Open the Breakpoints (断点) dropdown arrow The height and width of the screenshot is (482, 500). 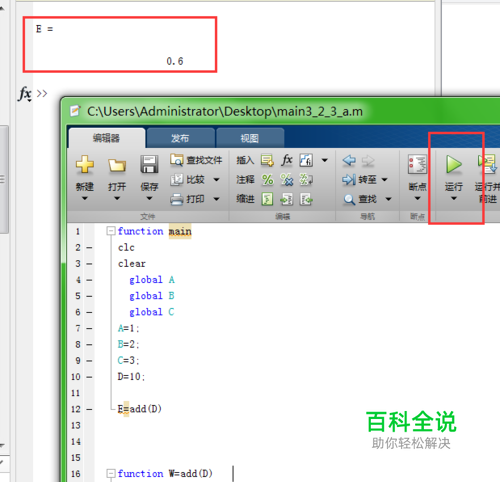417,199
